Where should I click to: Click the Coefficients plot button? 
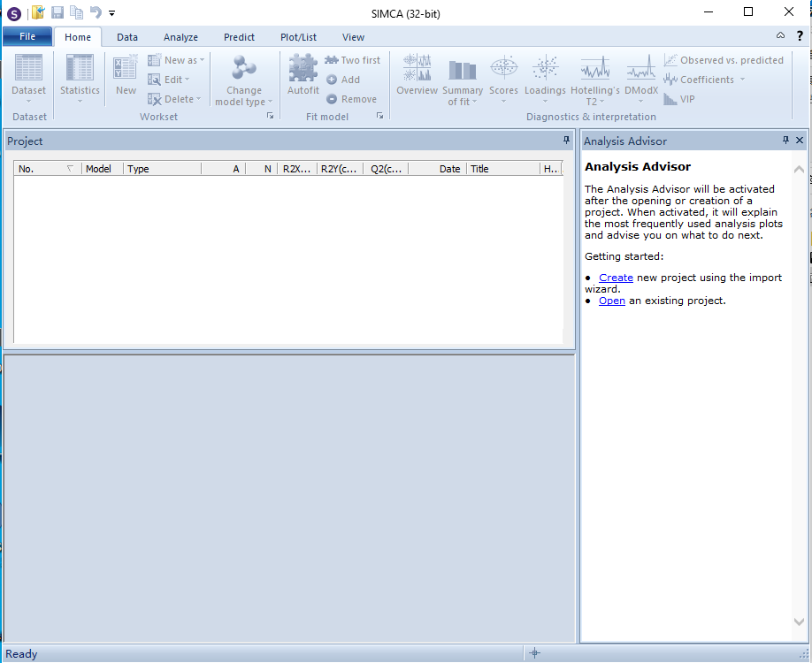point(699,80)
